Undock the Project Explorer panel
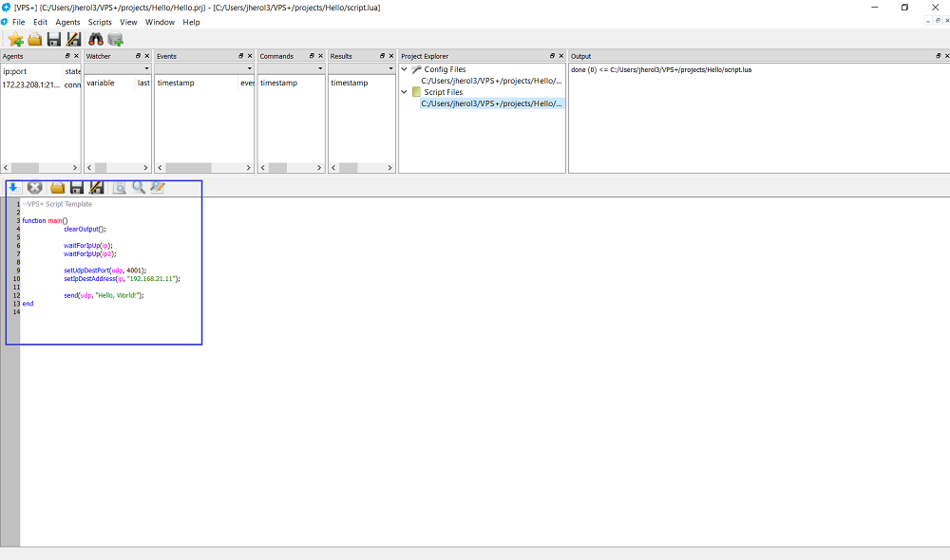Viewport: 950px width, 560px height. (551, 56)
